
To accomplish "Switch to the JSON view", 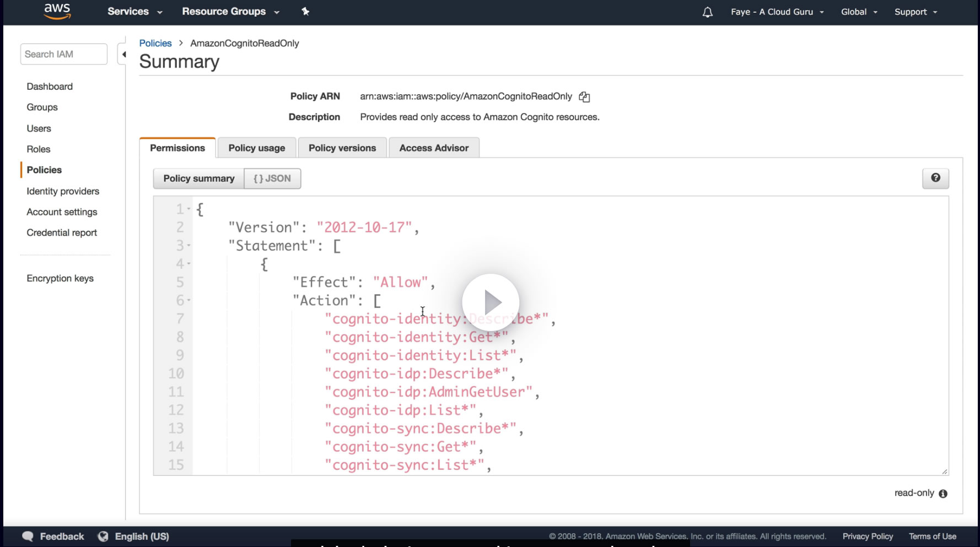I will 272,178.
